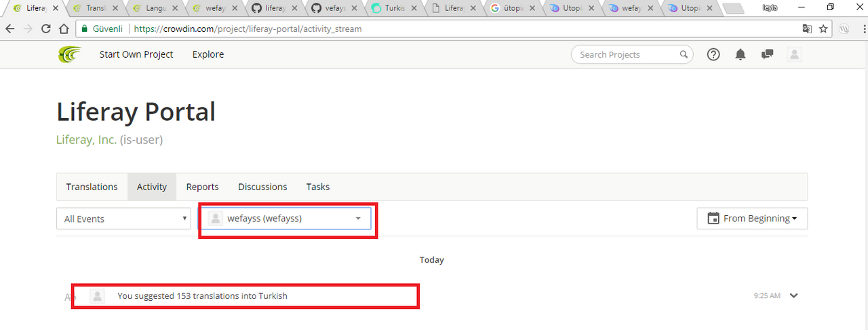This screenshot has width=868, height=330.
Task: Open the browser home page
Action: pos(64,29)
